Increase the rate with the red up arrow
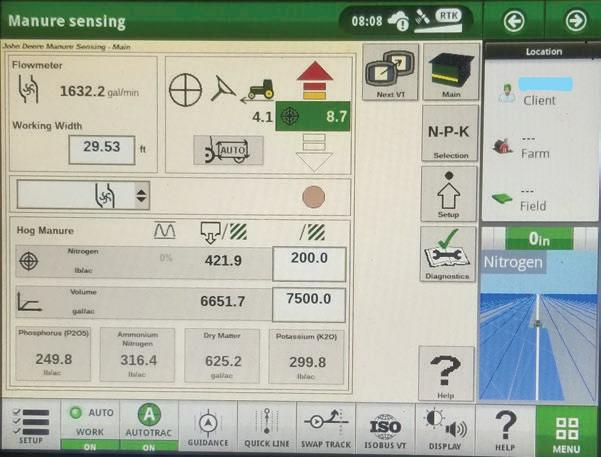601x457 pixels. tap(315, 80)
